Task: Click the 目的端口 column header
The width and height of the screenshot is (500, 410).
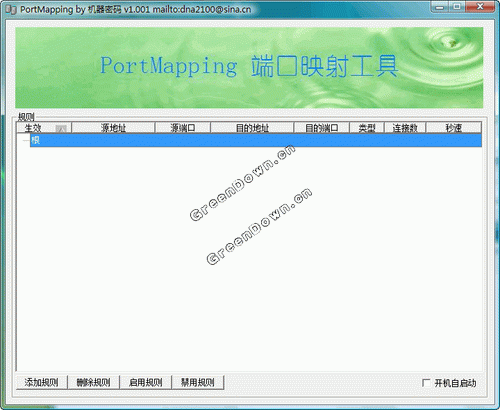Action: (x=321, y=128)
